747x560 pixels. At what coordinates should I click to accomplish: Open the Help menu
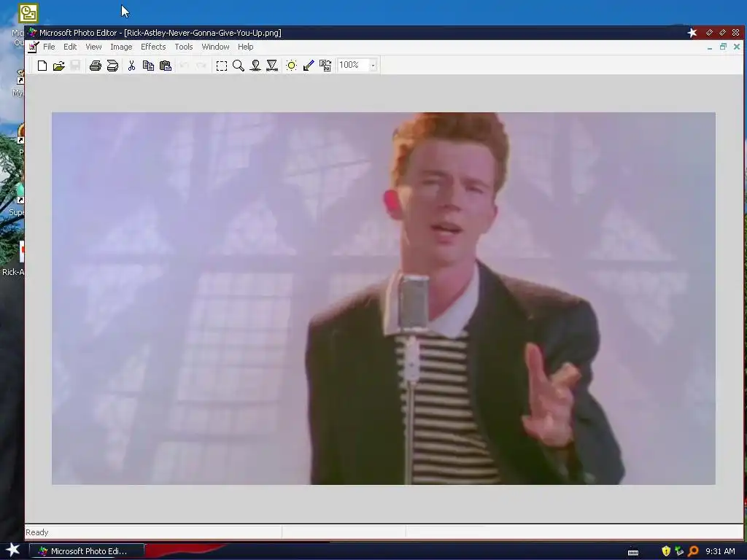(x=245, y=47)
